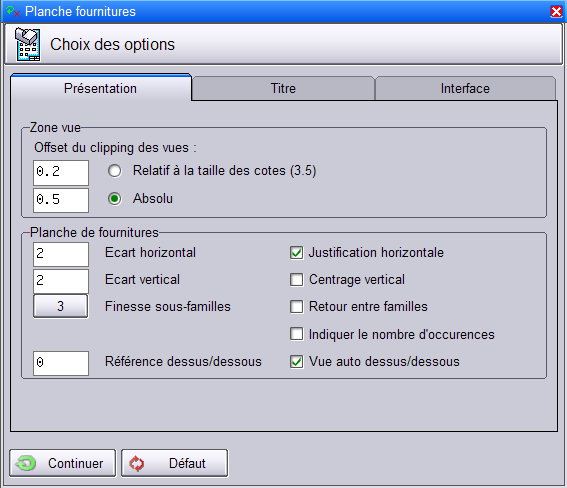Select the Relatif à la taille radio button
The width and height of the screenshot is (567, 488).
(x=115, y=171)
